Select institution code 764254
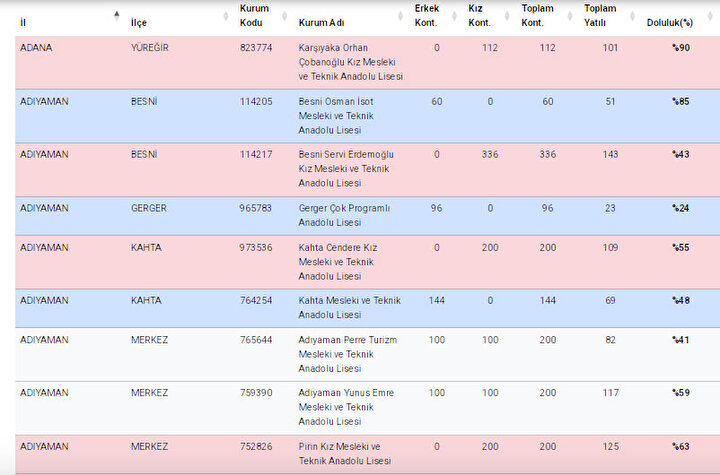720x475 pixels. point(256,300)
